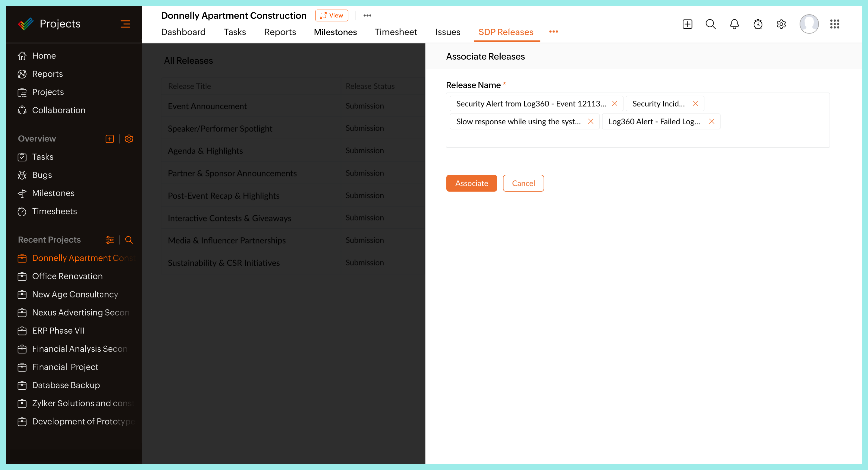Screen dimensions: 868x470
Task: Open project options ellipsis beside View
Action: click(367, 15)
